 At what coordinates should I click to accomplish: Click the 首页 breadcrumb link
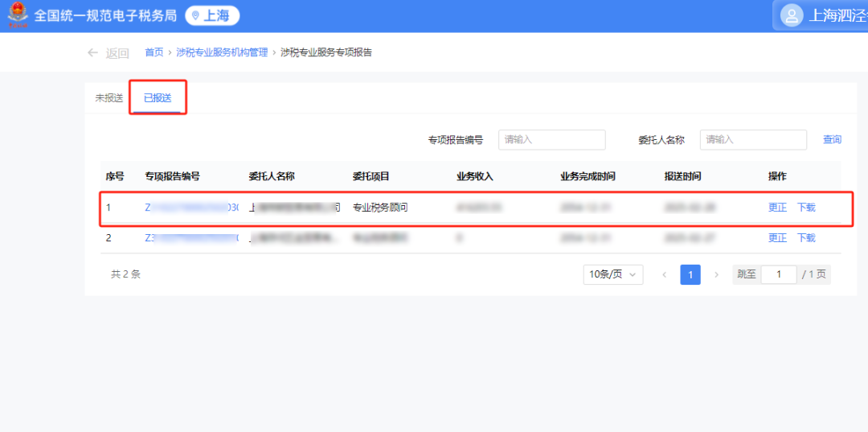tap(154, 53)
